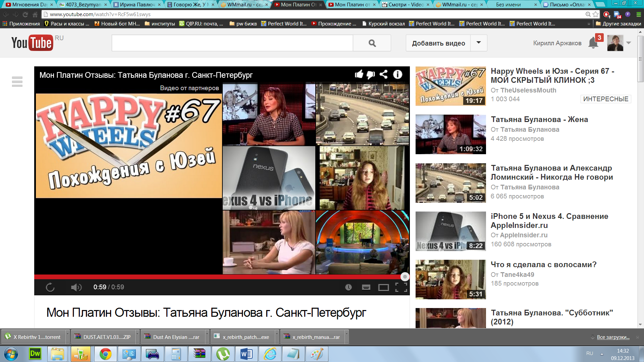Viewport: 644px width, 362px height.
Task: Open Все загрузки link in downloads bar
Action: [x=613, y=337]
